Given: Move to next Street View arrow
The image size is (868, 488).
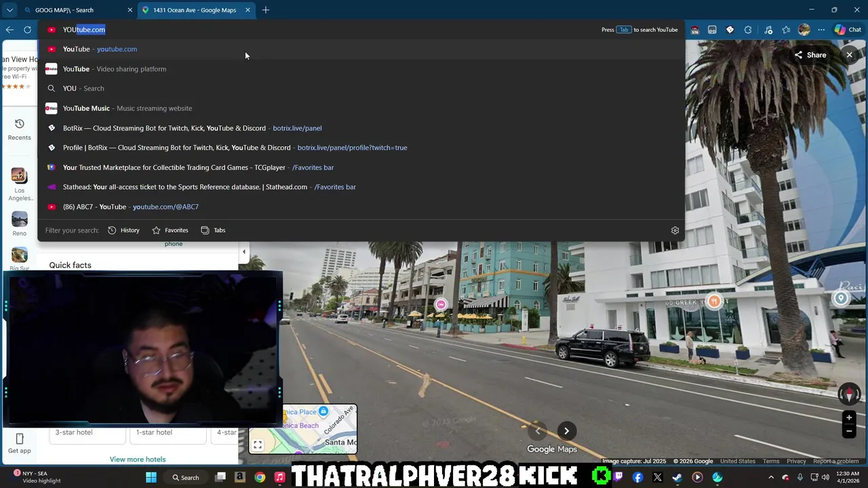Looking at the screenshot, I should (566, 431).
